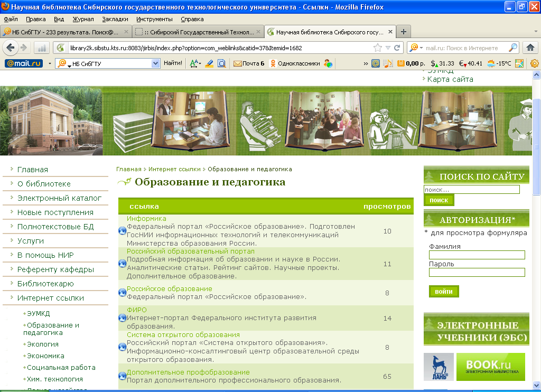Viewport: 541px width, 392px height.
Task: Click the scrollbar down arrow
Action: tap(536, 386)
